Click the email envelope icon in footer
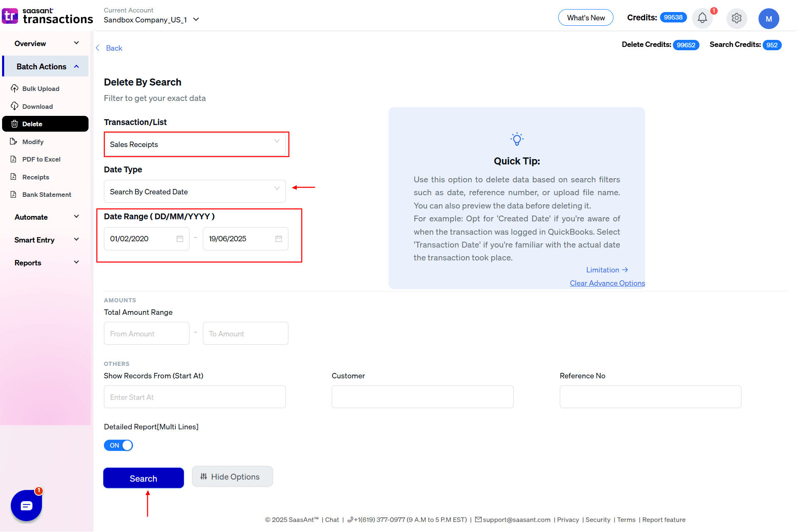The width and height of the screenshot is (798, 532). point(478,520)
